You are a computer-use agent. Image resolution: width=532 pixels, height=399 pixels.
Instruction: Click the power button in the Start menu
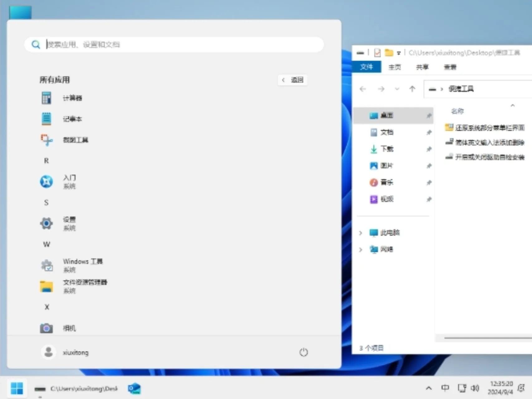point(303,352)
